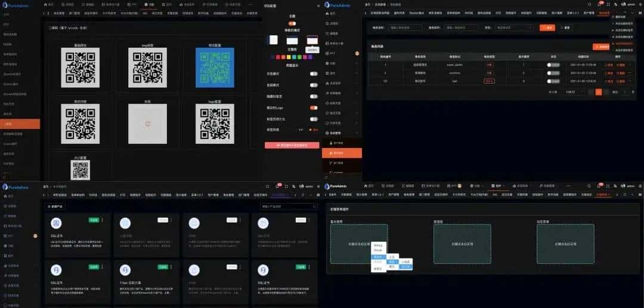Open status dropdown in role search form

tap(513, 27)
